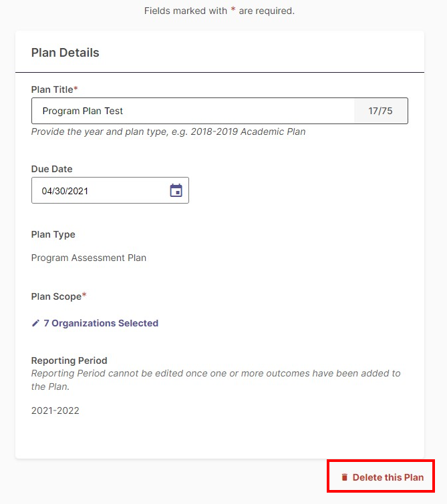This screenshot has height=504, width=447.
Task: Click the Delete this Plan button text
Action: [388, 477]
